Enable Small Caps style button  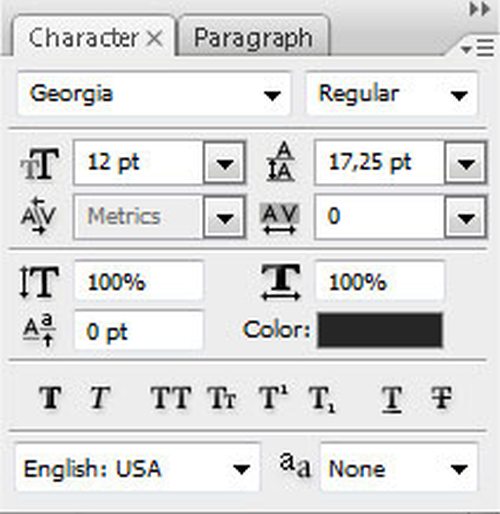[222, 398]
